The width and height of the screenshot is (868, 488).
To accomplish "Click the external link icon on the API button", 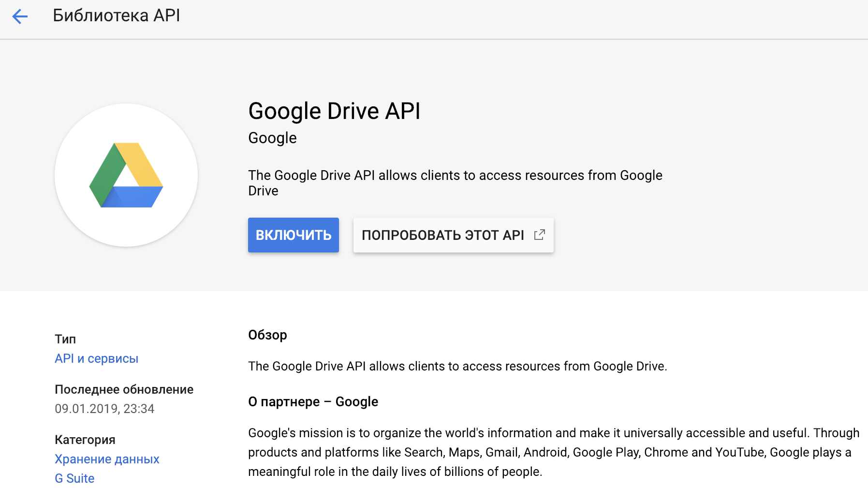I will coord(539,235).
